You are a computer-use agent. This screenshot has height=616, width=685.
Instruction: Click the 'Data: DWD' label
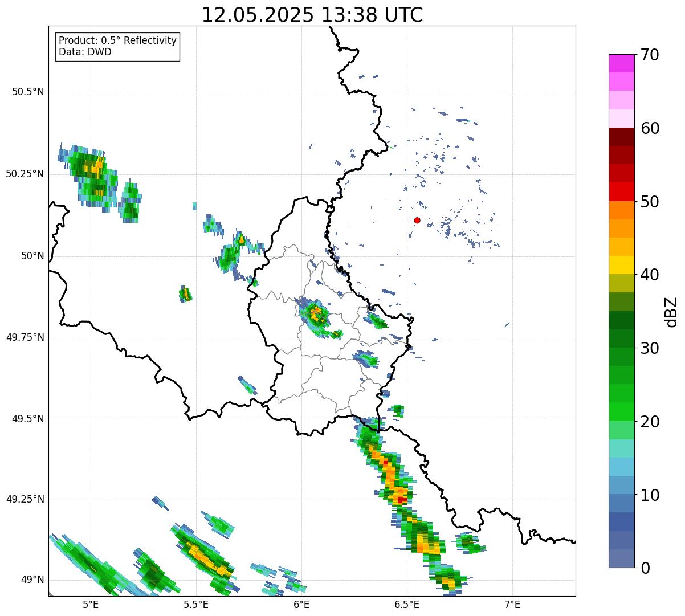tap(85, 52)
